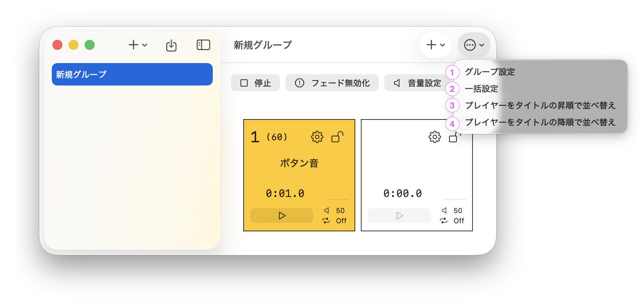This screenshot has width=644, height=307.
Task: Minimize the window with yellow button
Action: point(73,45)
